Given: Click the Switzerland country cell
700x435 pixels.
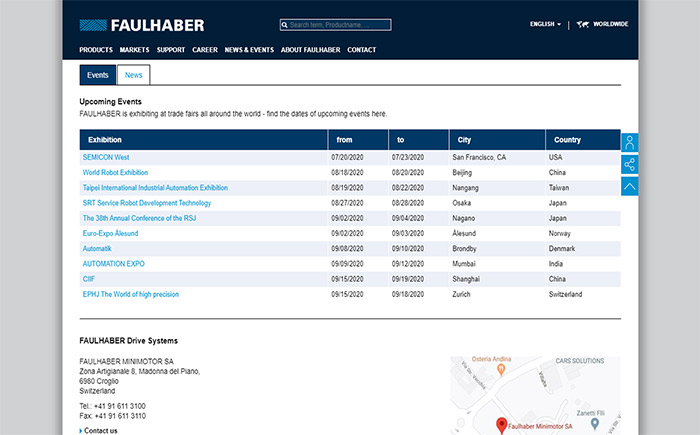Looking at the screenshot, I should click(565, 294).
